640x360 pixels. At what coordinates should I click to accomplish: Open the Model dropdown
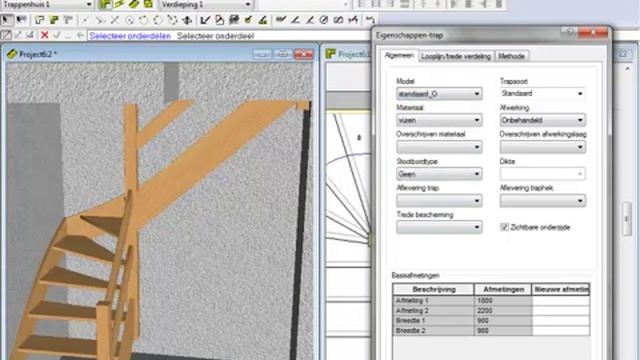(439, 94)
